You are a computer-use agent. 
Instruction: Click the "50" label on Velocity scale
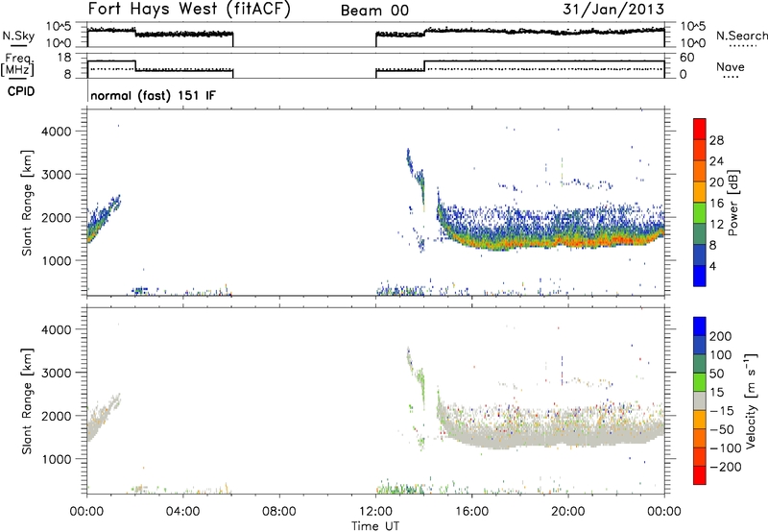pos(716,374)
